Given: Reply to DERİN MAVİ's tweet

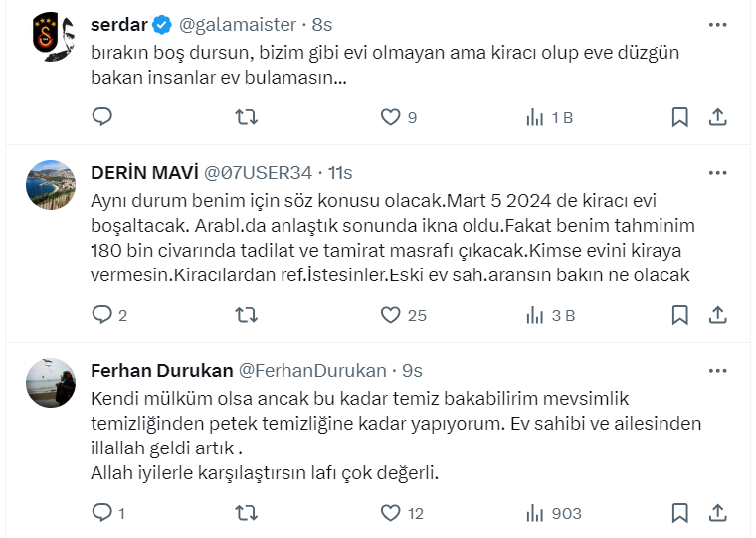Looking at the screenshot, I should [x=102, y=315].
